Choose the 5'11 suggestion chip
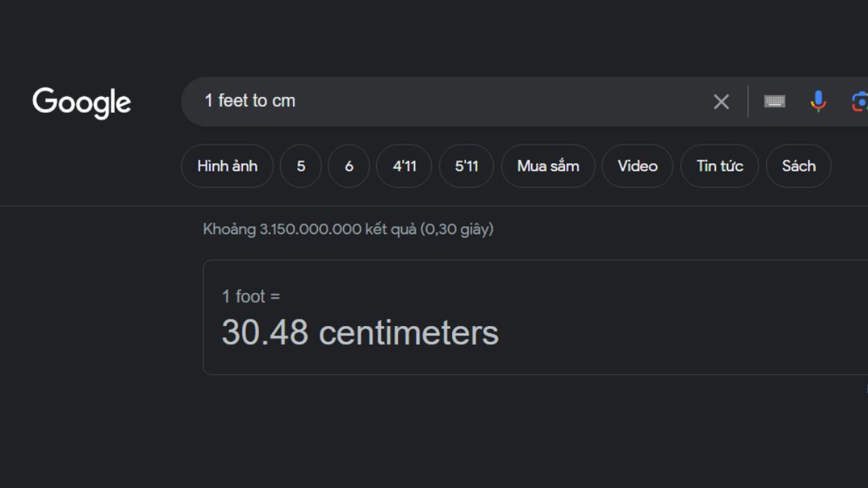 467,166
